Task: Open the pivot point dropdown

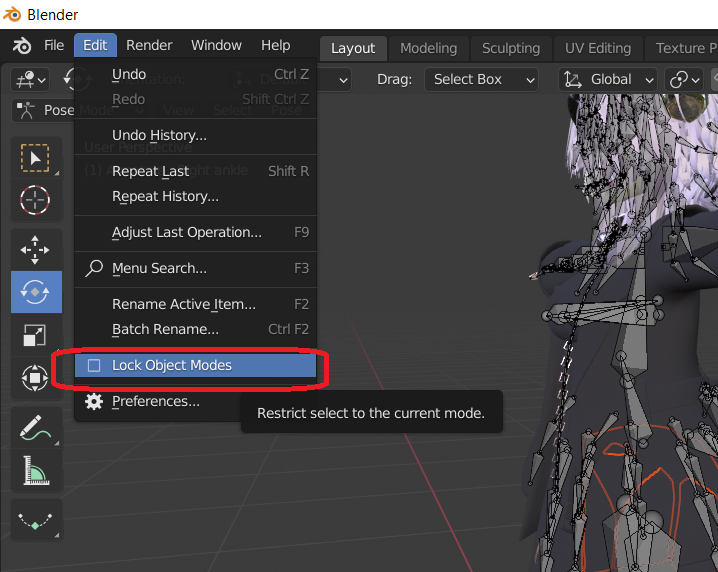Action: click(x=684, y=80)
